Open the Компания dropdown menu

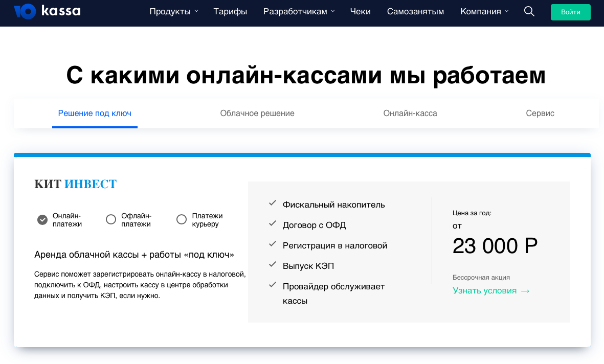pos(484,11)
